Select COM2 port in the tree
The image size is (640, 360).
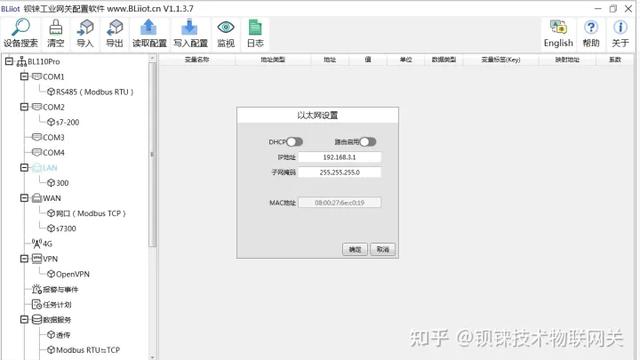click(48, 107)
